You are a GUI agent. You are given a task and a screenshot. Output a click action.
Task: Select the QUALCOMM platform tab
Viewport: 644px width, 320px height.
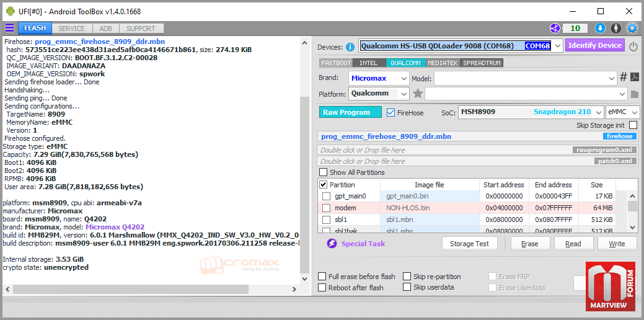point(405,63)
